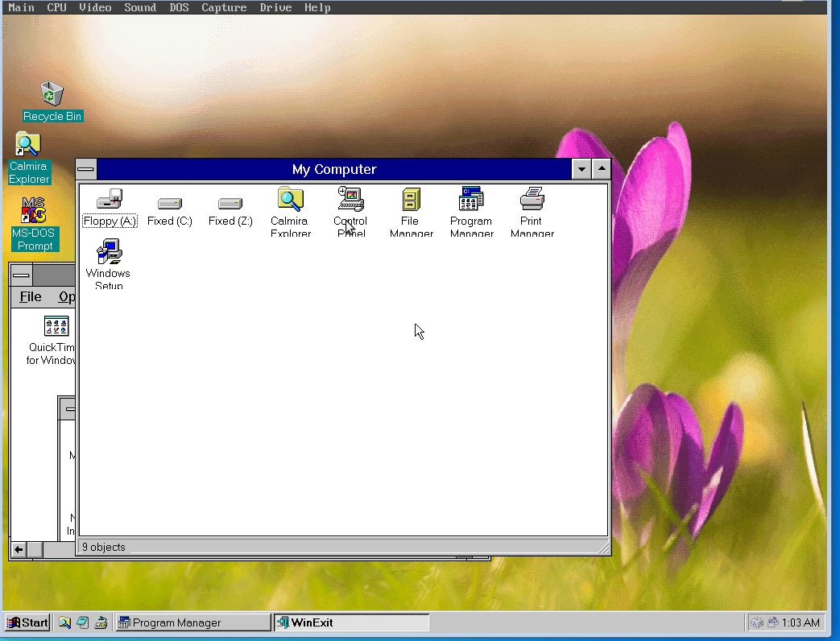
Task: Select QuickTime for Windows group icon
Action: click(x=56, y=325)
